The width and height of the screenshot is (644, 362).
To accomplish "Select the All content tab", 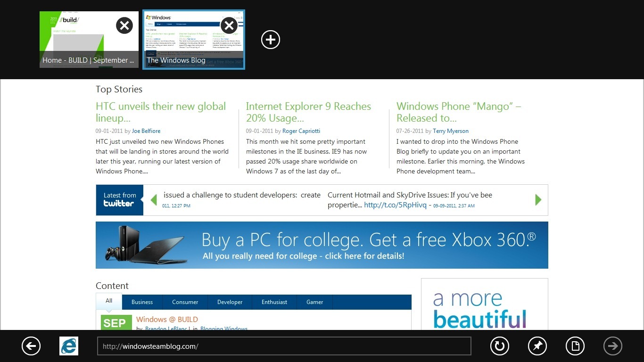I will 109,302.
